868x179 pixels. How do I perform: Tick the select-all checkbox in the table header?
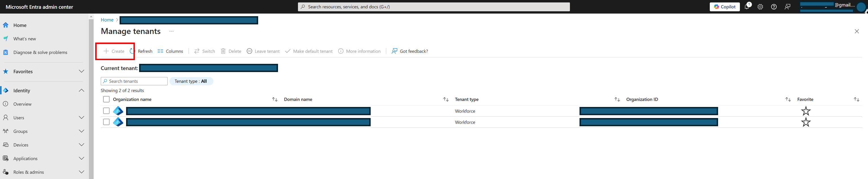point(106,99)
